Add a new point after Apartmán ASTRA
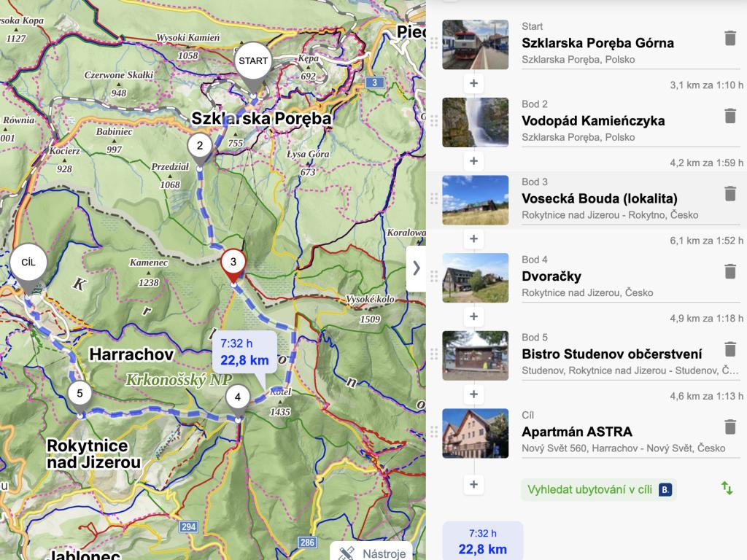The width and height of the screenshot is (747, 560). click(x=473, y=484)
